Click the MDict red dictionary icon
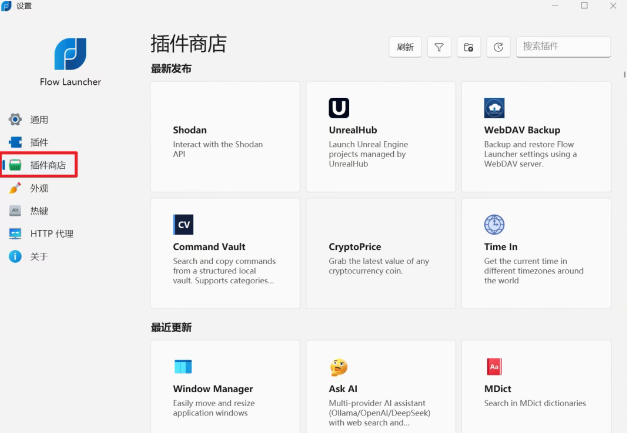This screenshot has height=433, width=627. [494, 367]
